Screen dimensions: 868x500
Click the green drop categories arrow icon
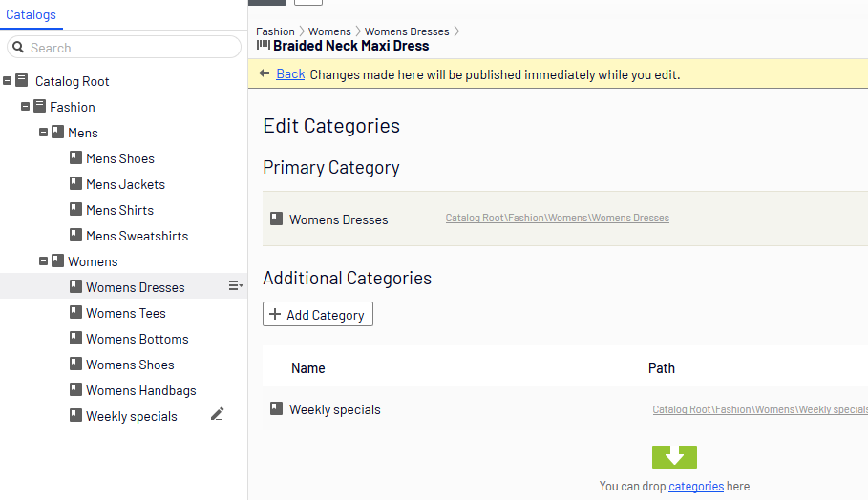pyautogui.click(x=674, y=457)
